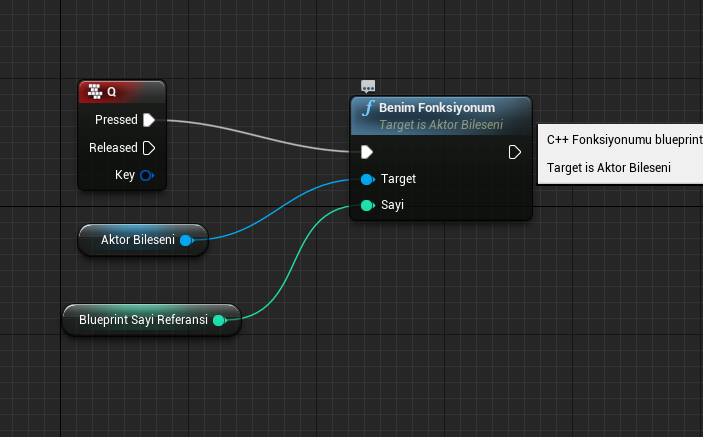Click the Released execution output pin
This screenshot has height=437, width=703.
pyautogui.click(x=149, y=148)
